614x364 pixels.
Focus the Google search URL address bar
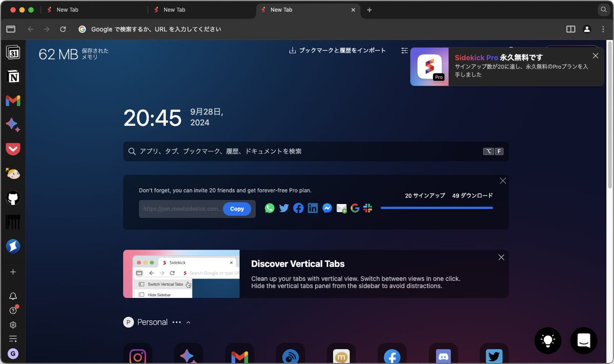click(317, 29)
